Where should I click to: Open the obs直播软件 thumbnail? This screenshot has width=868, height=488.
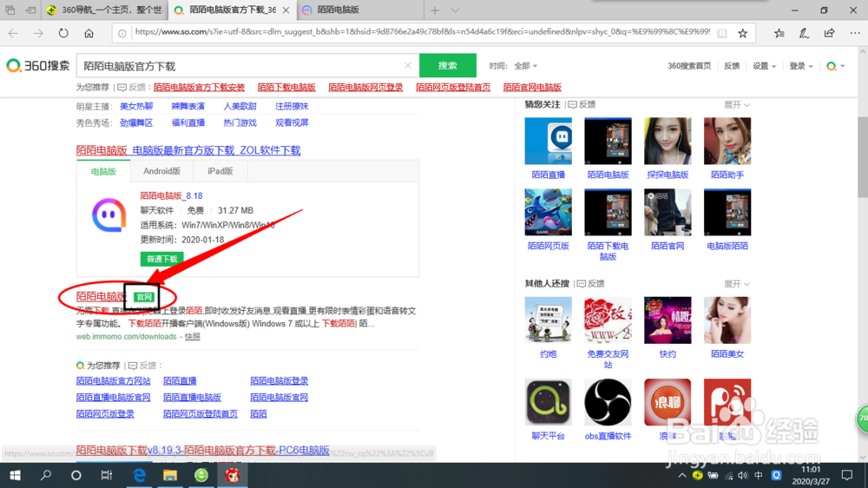tap(608, 402)
